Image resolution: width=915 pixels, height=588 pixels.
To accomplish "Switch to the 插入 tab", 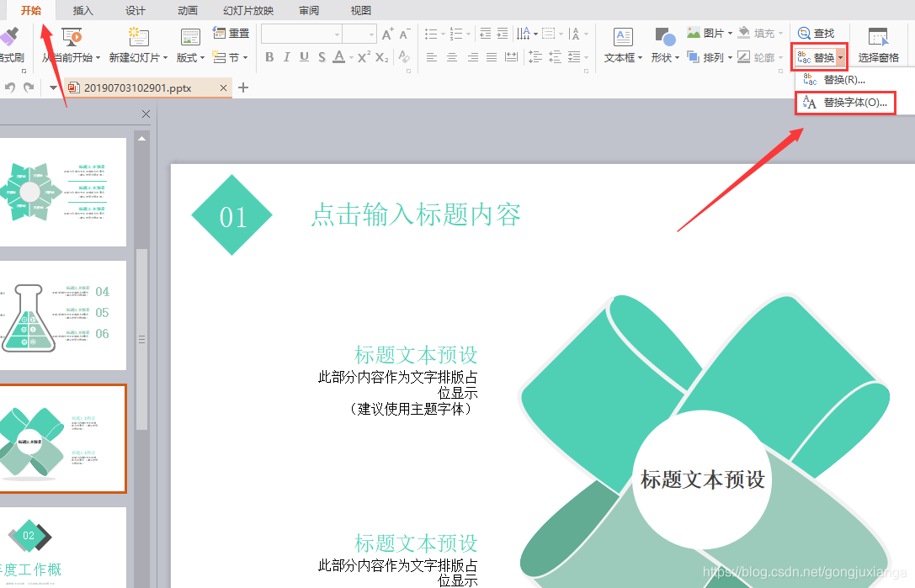I will coord(82,10).
